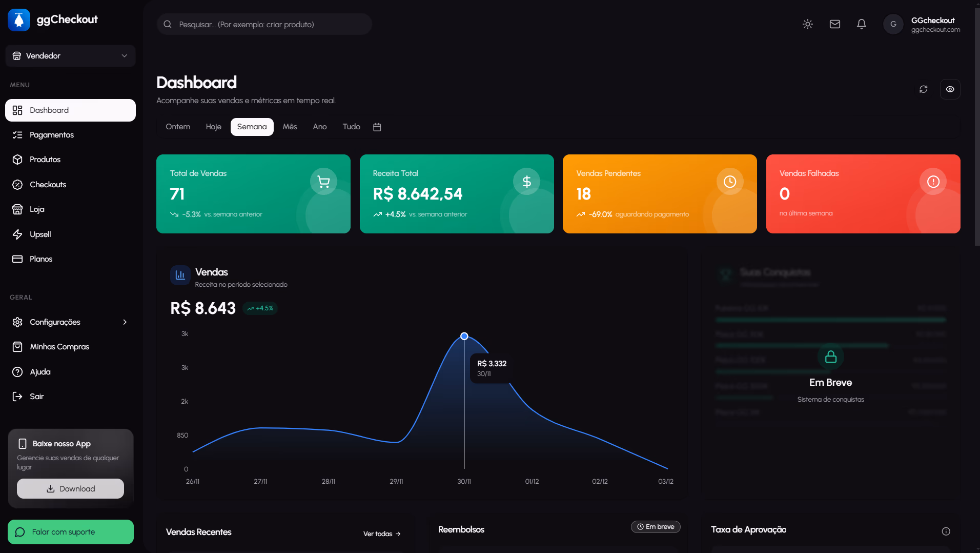Go to Produtos in the sidebar

click(70, 160)
